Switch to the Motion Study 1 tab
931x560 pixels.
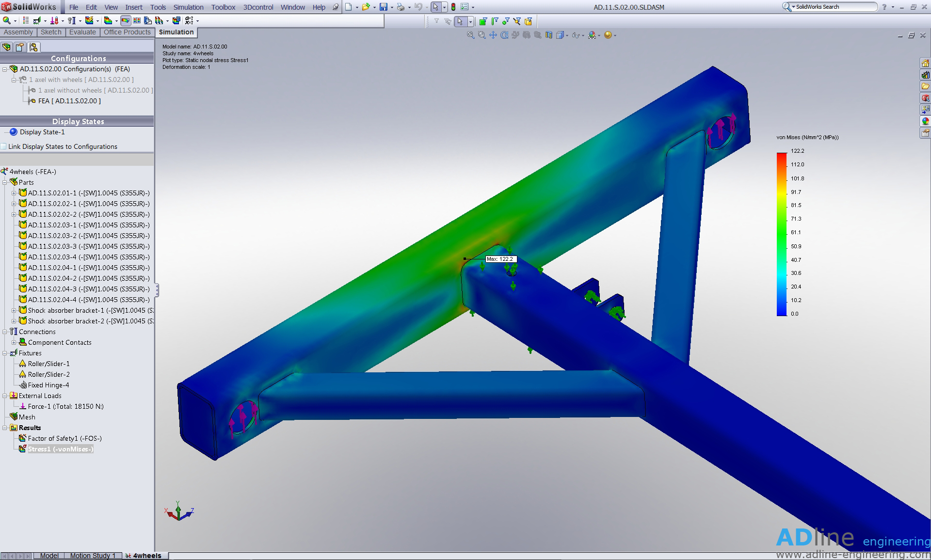[x=93, y=556]
